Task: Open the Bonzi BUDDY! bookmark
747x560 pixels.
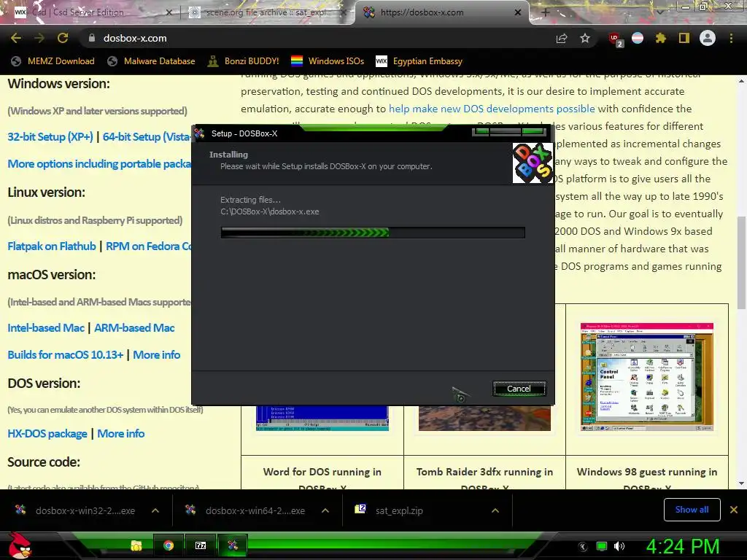Action: pyautogui.click(x=244, y=61)
